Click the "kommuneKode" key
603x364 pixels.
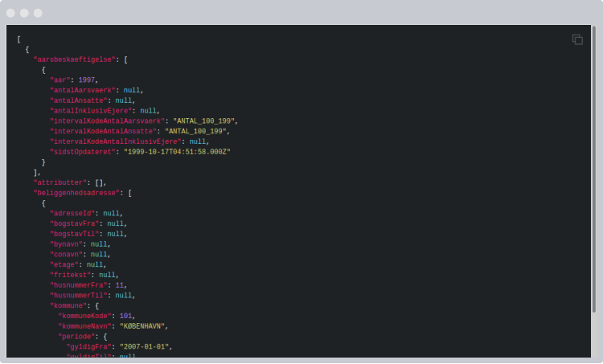[85, 316]
